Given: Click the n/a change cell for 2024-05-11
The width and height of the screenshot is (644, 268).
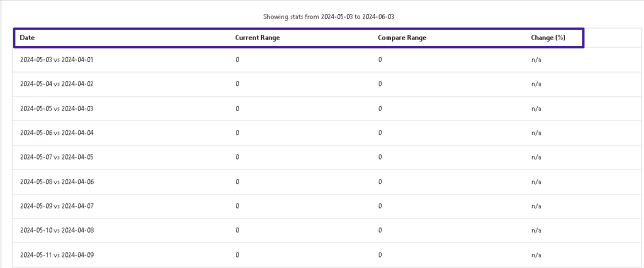Looking at the screenshot, I should tap(536, 255).
